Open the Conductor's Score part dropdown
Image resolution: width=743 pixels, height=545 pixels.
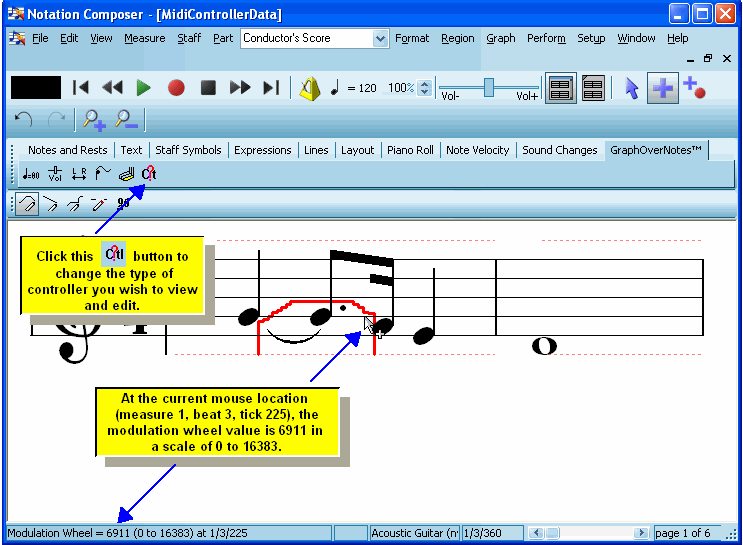coord(380,39)
